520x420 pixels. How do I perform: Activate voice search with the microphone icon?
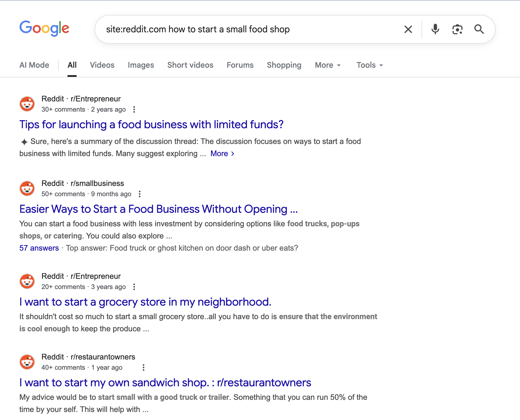(435, 29)
